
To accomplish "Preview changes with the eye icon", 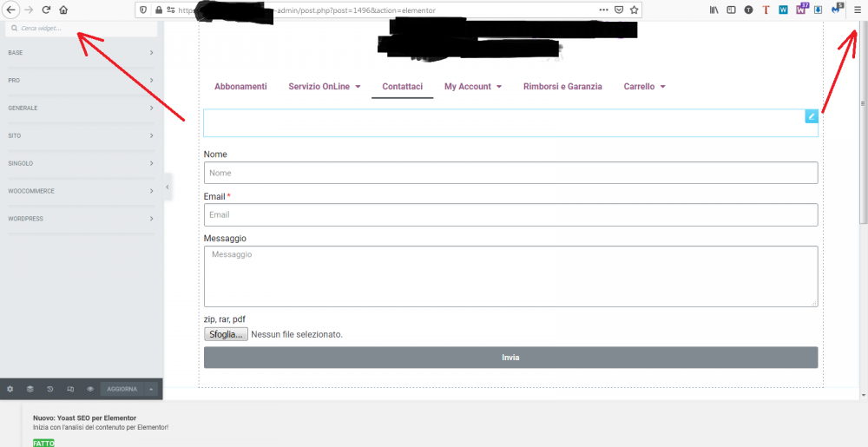I will coord(90,389).
